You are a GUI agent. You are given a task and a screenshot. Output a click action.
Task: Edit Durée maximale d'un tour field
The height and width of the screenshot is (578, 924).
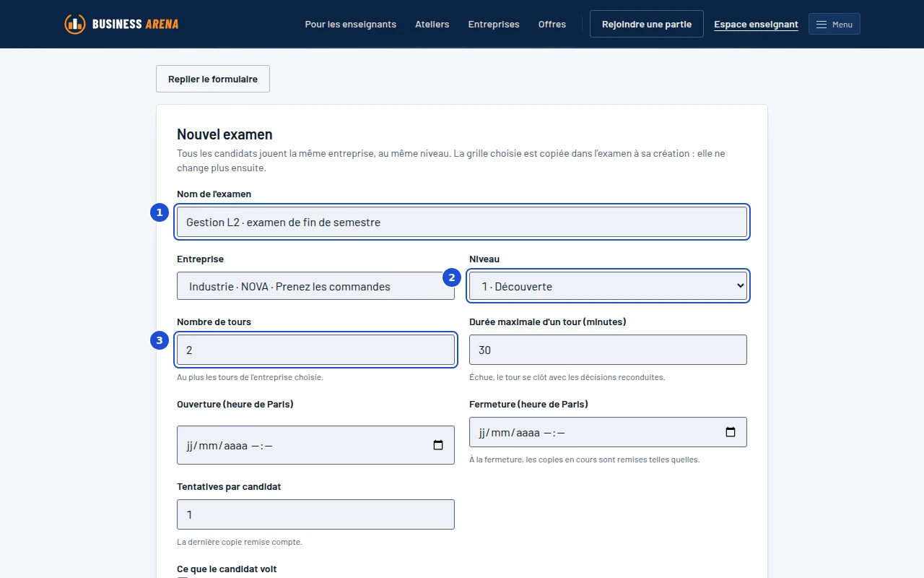[608, 350]
